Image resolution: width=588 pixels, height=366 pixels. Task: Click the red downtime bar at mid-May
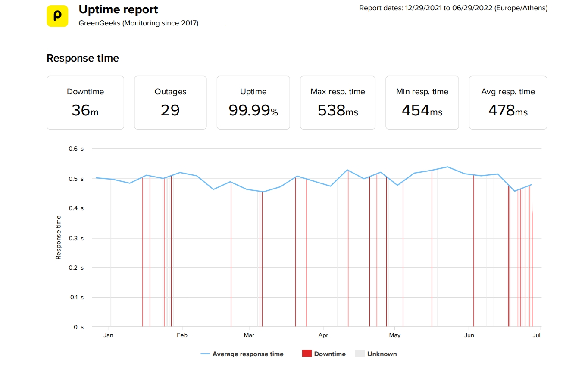coord(432,248)
